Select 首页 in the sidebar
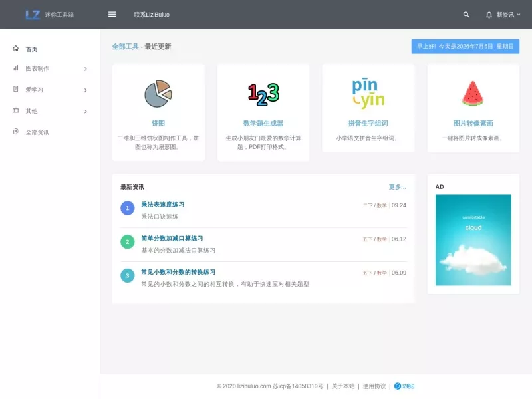Image resolution: width=532 pixels, height=399 pixels. click(x=31, y=49)
